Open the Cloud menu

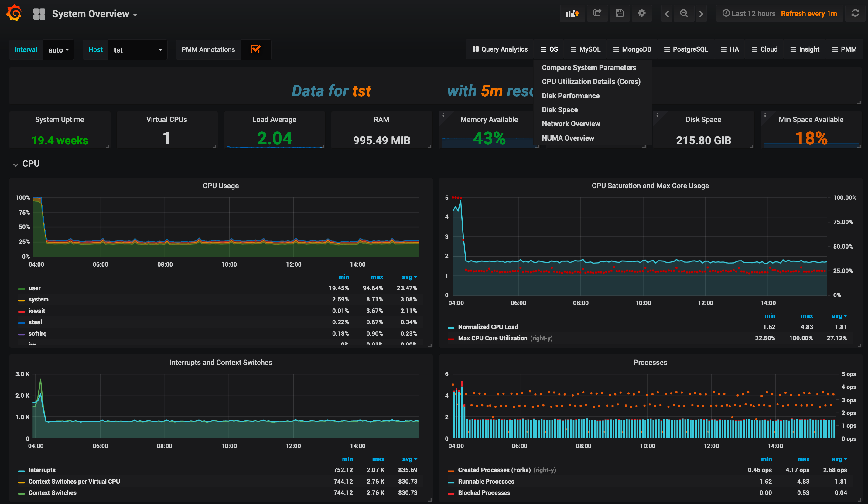pos(765,49)
